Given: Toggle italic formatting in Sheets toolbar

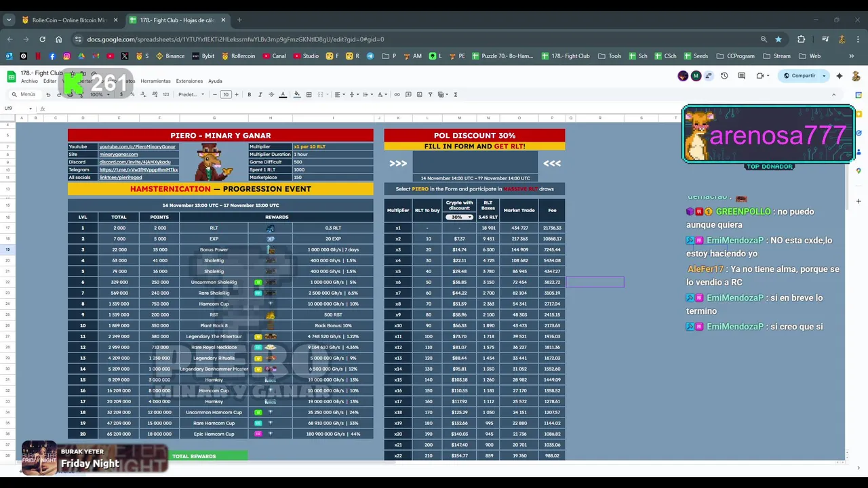Looking at the screenshot, I should 260,95.
